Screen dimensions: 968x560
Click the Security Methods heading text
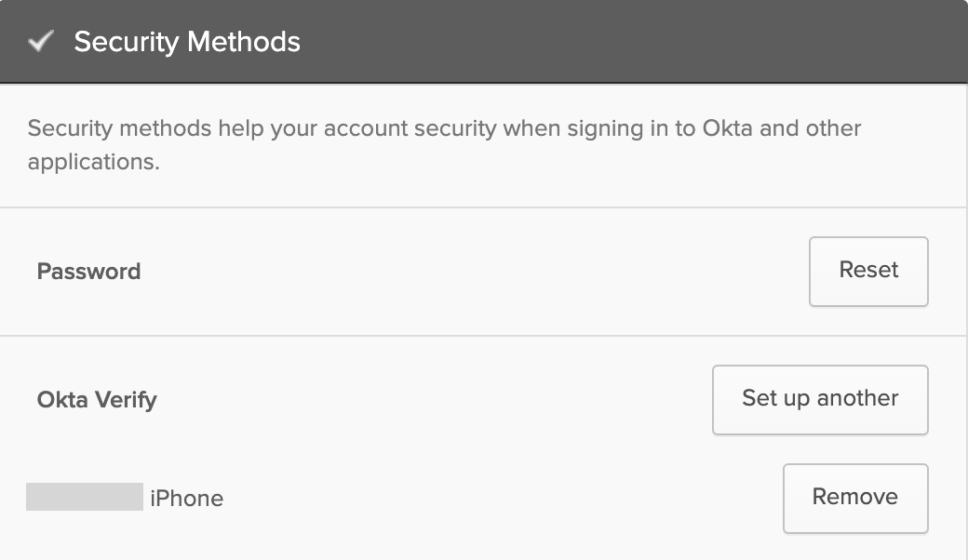(x=186, y=41)
